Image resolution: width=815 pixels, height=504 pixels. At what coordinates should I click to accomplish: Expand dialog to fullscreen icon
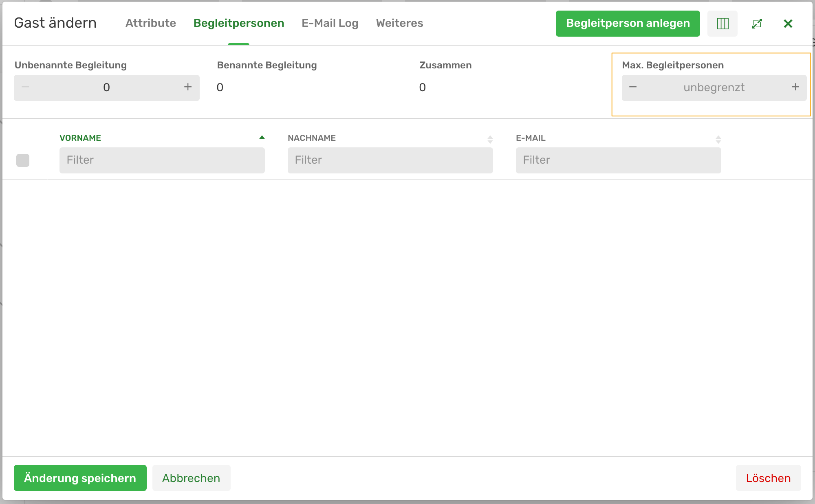coord(757,24)
